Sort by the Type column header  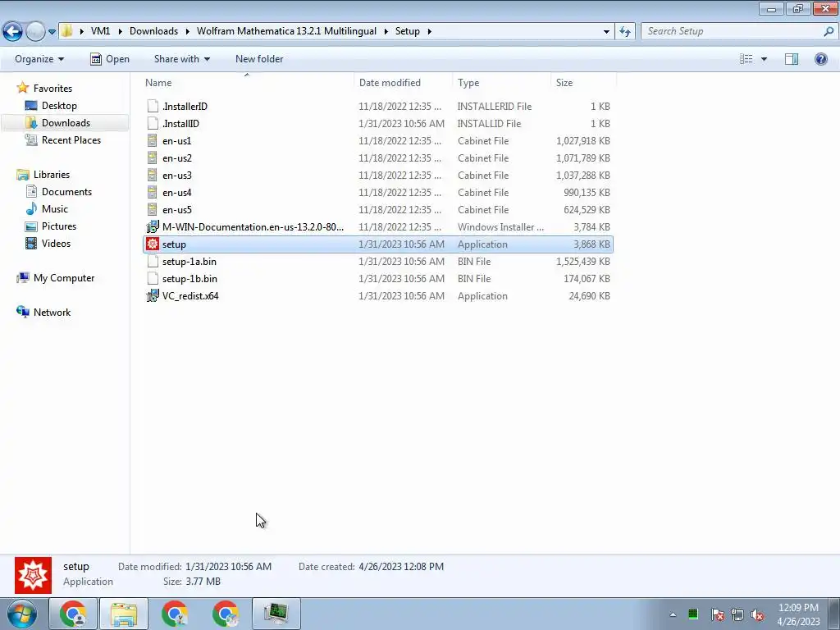pos(468,83)
